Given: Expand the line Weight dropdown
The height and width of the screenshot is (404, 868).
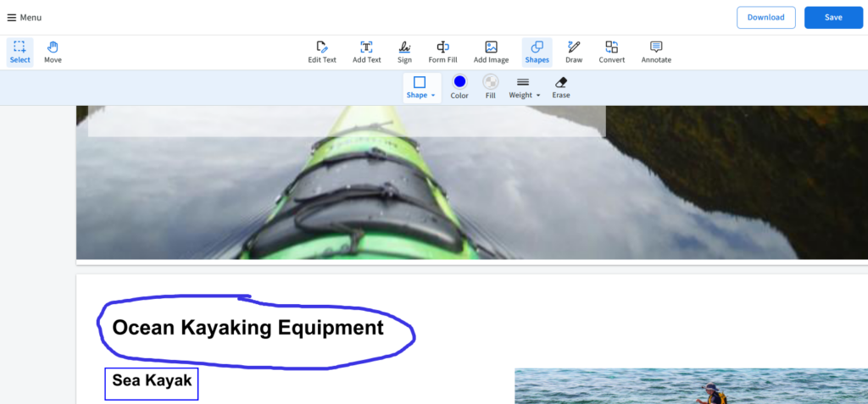Looking at the screenshot, I should tap(524, 88).
